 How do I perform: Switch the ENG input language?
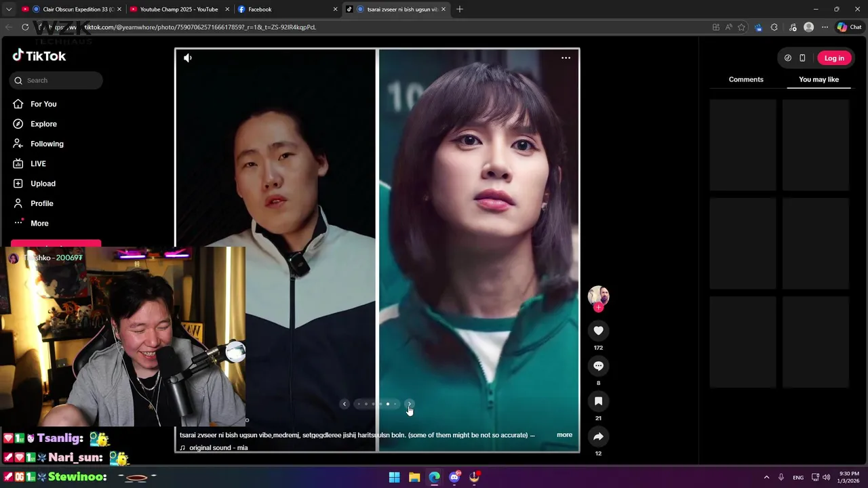click(798, 477)
